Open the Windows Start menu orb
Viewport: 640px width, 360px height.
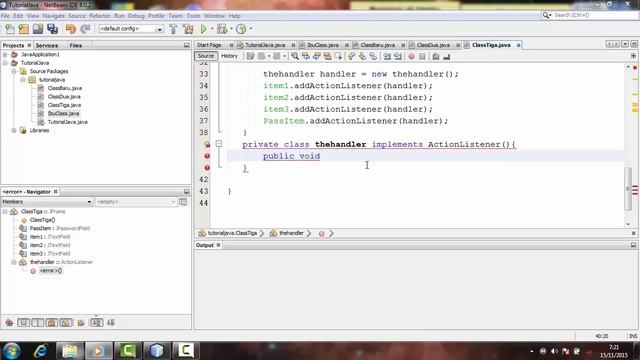point(11,351)
